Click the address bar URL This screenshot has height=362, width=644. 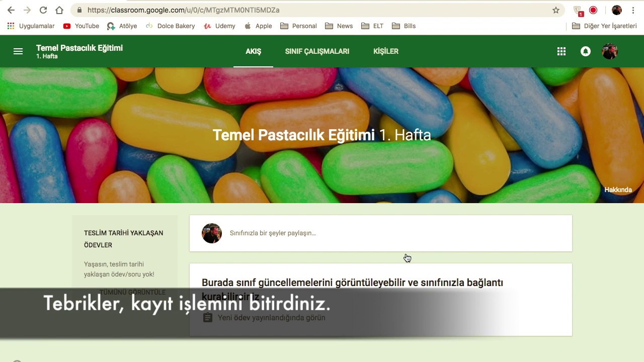[x=183, y=10]
